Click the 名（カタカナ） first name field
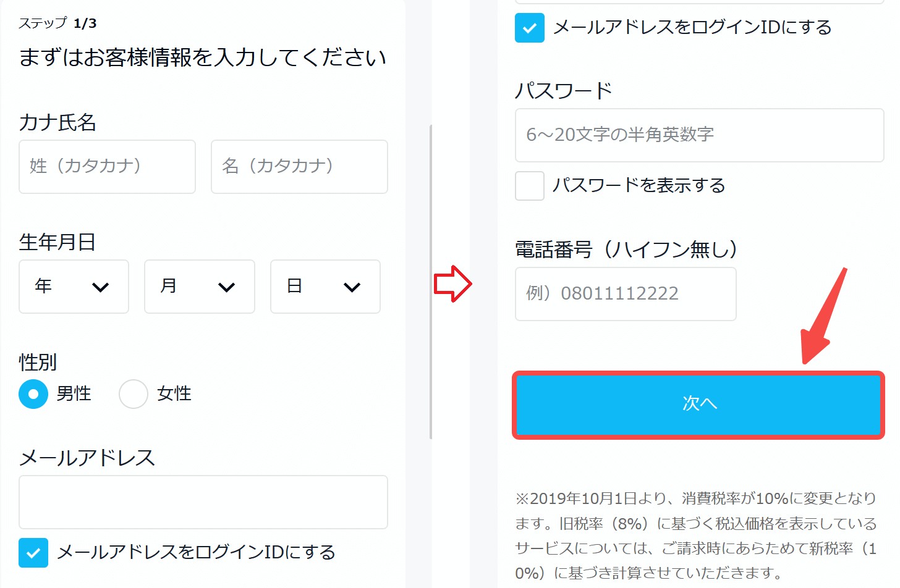The height and width of the screenshot is (588, 900). (x=299, y=167)
